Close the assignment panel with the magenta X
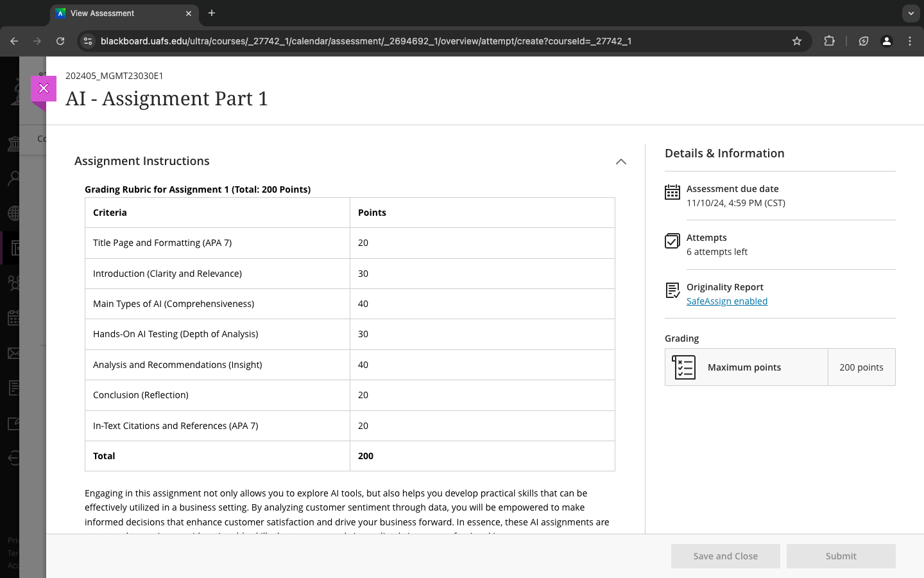This screenshot has height=578, width=924. click(44, 89)
